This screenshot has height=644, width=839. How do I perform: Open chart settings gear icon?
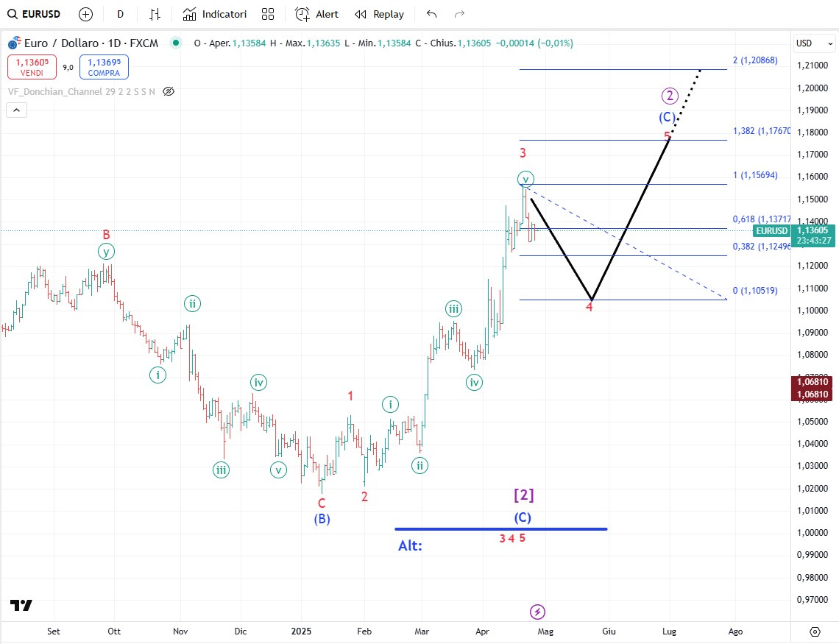pyautogui.click(x=815, y=631)
